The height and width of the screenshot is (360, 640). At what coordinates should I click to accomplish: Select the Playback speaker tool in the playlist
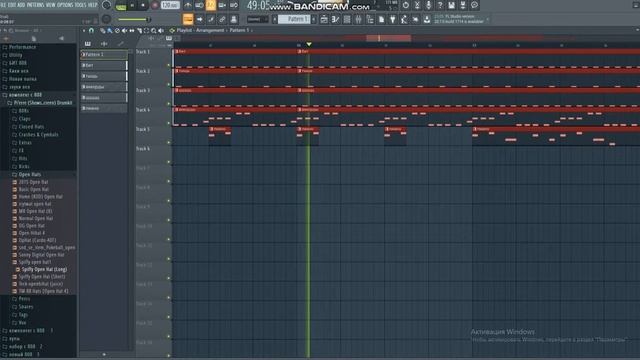(x=161, y=31)
